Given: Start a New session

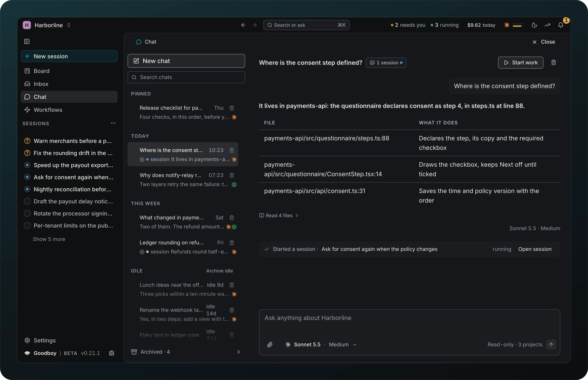Looking at the screenshot, I should pyautogui.click(x=69, y=56).
